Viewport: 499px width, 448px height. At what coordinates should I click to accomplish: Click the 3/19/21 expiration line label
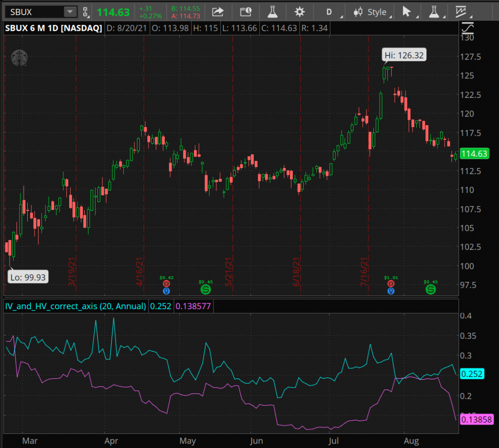pyautogui.click(x=72, y=272)
